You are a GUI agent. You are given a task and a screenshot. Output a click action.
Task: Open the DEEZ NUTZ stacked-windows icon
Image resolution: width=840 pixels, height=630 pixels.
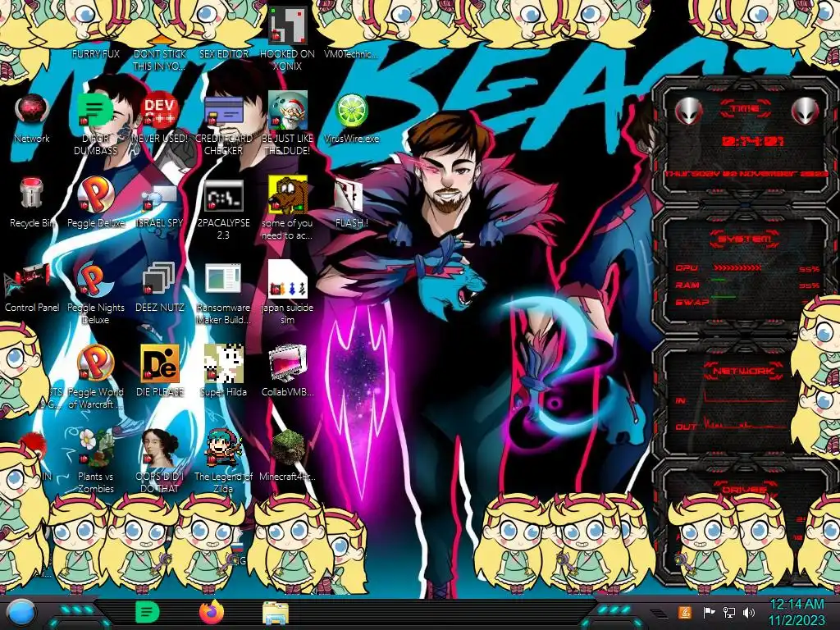(x=159, y=279)
